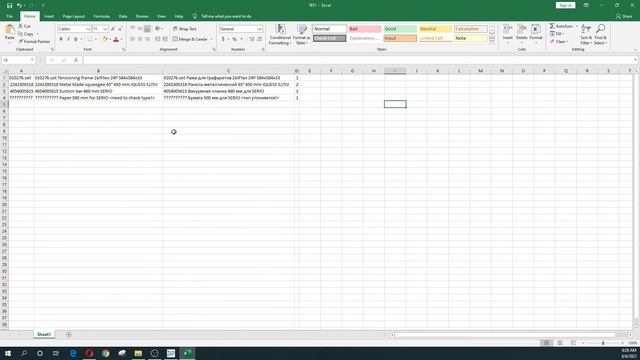640x360 pixels.
Task: Open the File menu tab
Action: point(9,16)
